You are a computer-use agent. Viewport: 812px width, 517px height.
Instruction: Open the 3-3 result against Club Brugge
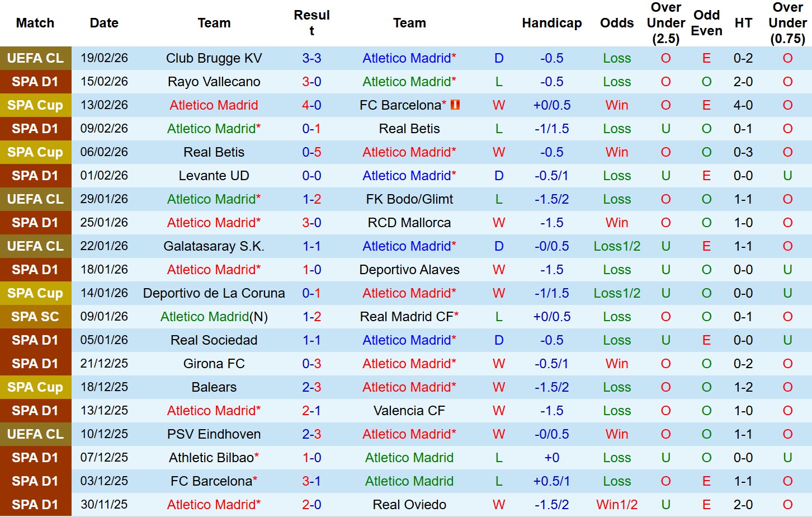tap(311, 58)
